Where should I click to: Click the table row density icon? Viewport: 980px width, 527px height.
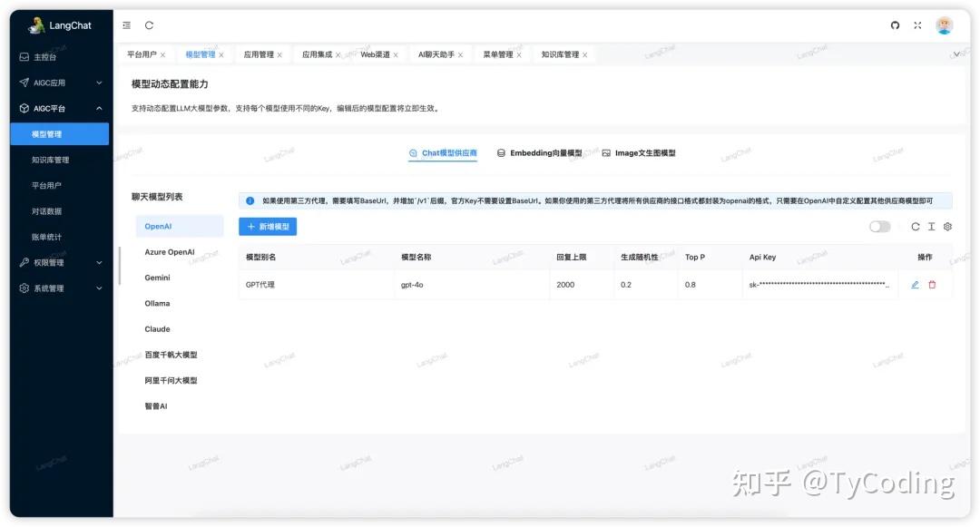(x=930, y=228)
